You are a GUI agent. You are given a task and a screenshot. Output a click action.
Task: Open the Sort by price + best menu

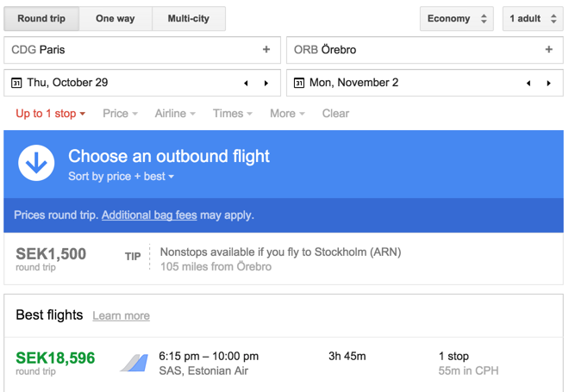click(122, 177)
